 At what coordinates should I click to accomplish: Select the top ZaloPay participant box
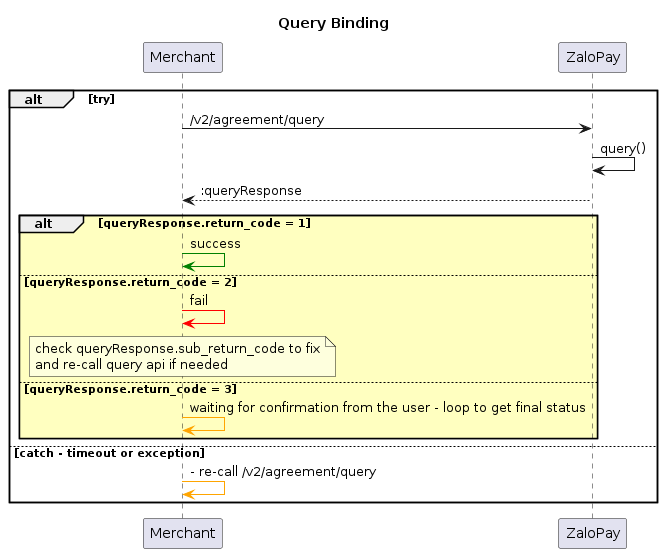click(592, 57)
